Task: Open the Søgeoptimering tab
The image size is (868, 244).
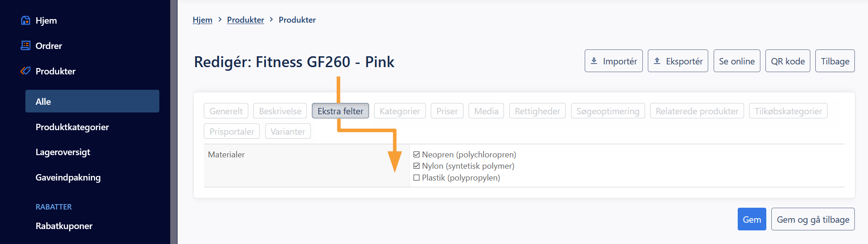Action: point(608,111)
